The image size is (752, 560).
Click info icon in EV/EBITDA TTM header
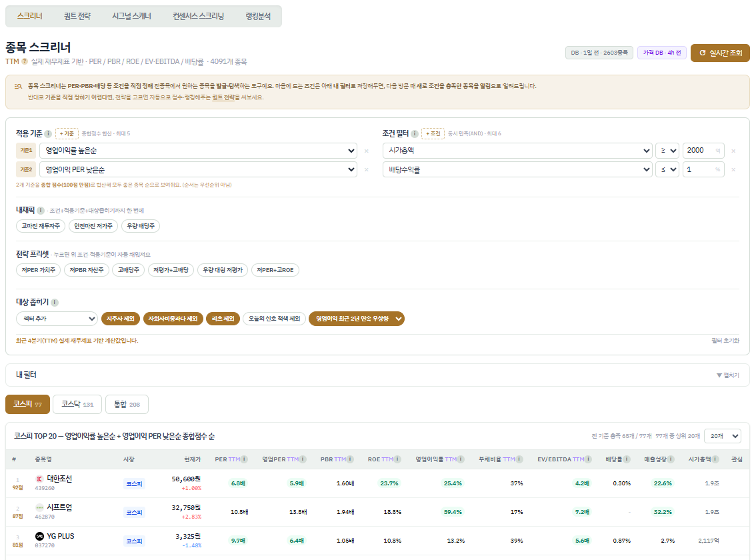(589, 459)
